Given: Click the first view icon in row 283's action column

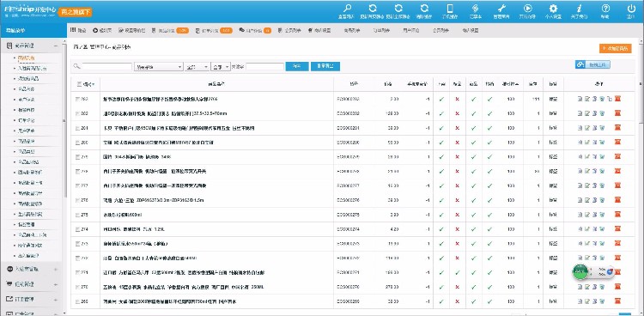Looking at the screenshot, I should pyautogui.click(x=580, y=99).
